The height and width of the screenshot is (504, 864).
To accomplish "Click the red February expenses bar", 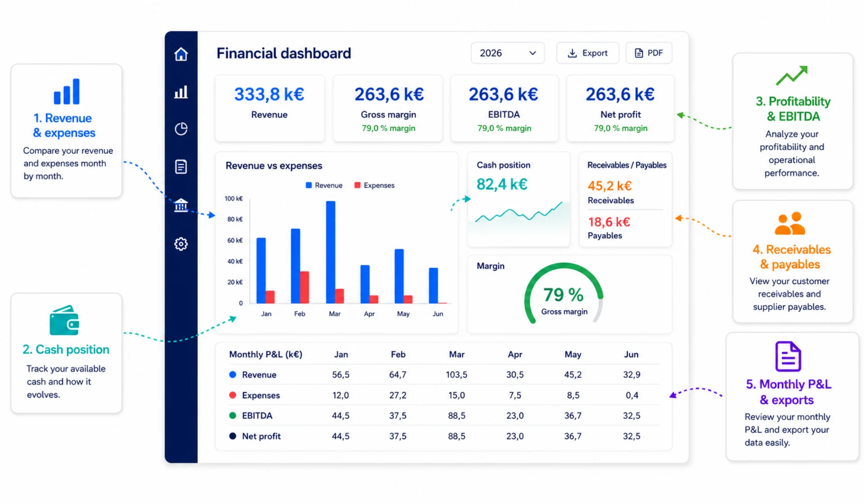I will tap(305, 287).
